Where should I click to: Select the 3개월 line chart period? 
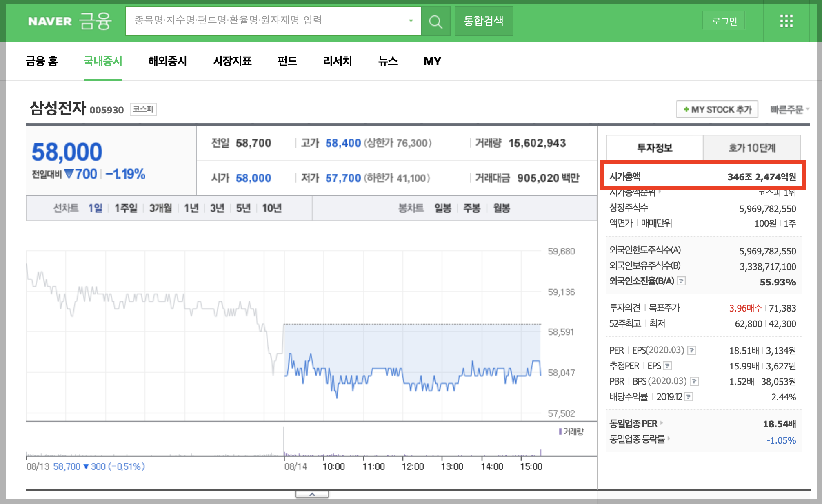(160, 208)
